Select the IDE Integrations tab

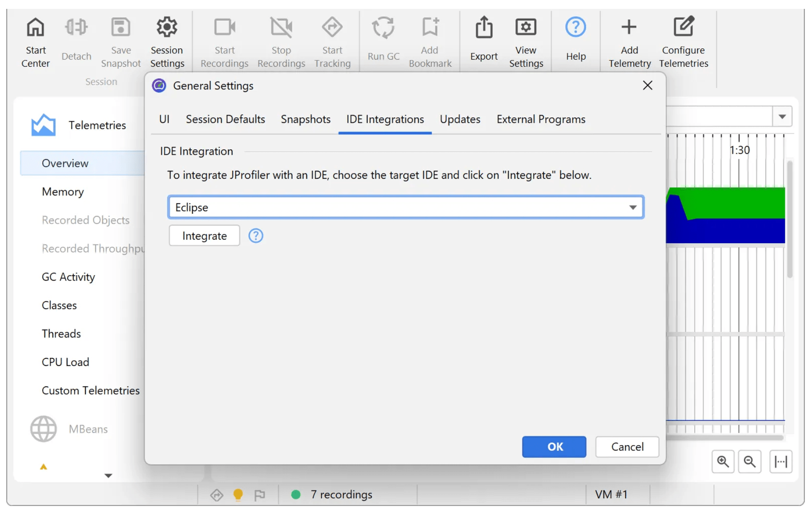click(x=385, y=119)
